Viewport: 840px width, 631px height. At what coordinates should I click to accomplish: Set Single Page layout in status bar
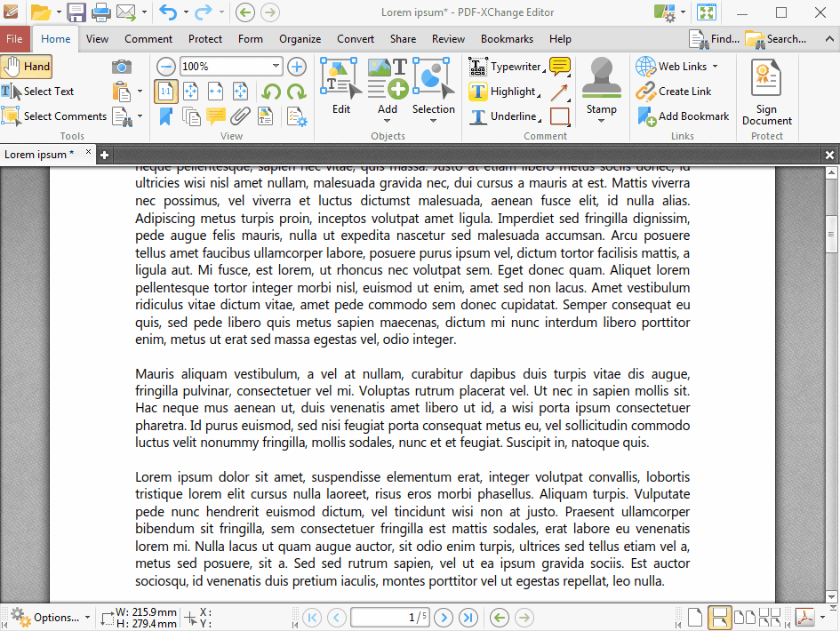(x=695, y=618)
